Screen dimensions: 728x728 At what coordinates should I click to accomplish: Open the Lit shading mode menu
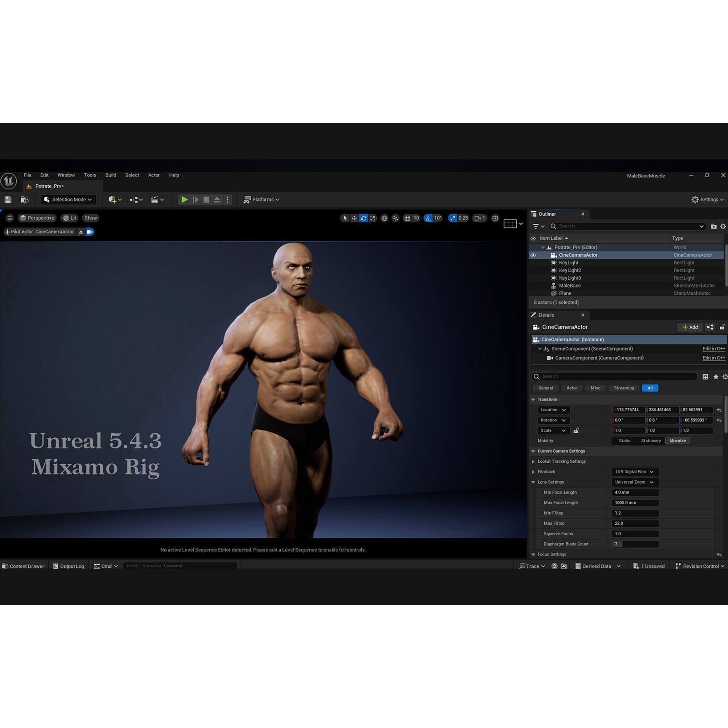coord(70,218)
